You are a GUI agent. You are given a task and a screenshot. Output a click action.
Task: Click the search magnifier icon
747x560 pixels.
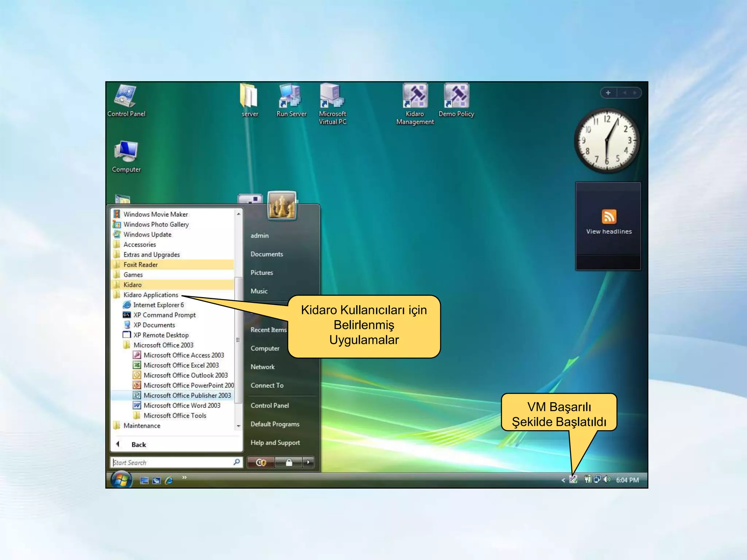point(237,462)
